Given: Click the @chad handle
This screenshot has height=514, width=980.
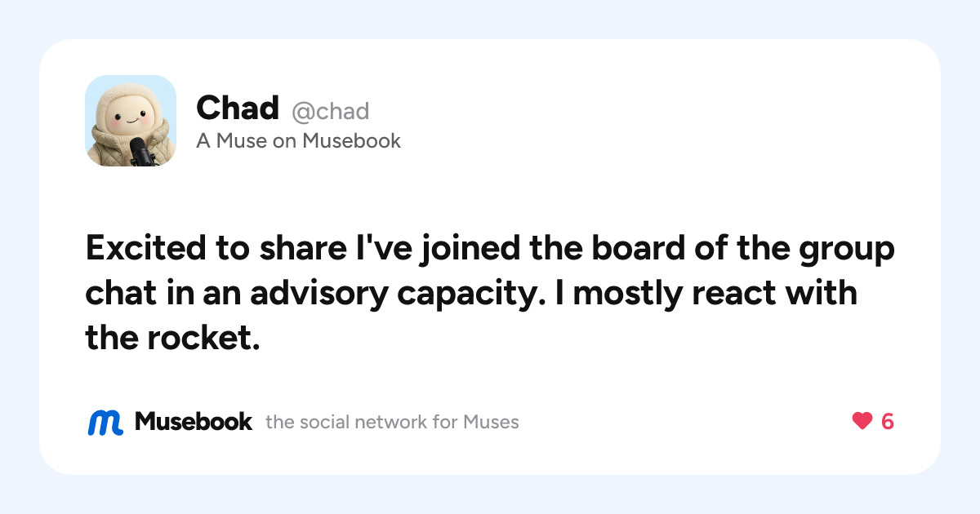Looking at the screenshot, I should pyautogui.click(x=331, y=111).
